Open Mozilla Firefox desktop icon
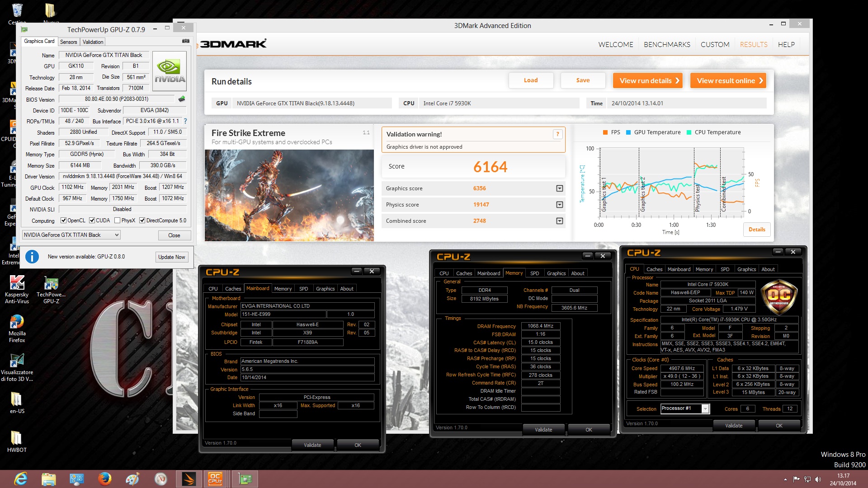The width and height of the screenshot is (868, 488). point(17,328)
